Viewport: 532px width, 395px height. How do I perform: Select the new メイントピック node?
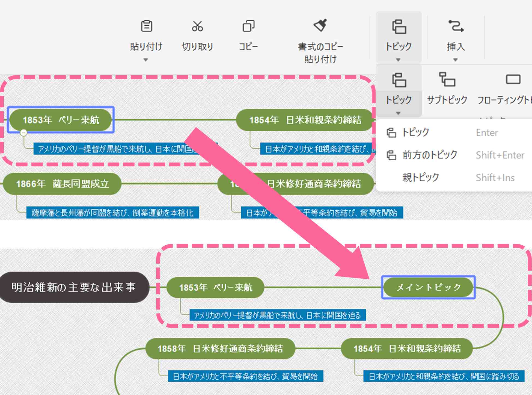[x=428, y=287]
